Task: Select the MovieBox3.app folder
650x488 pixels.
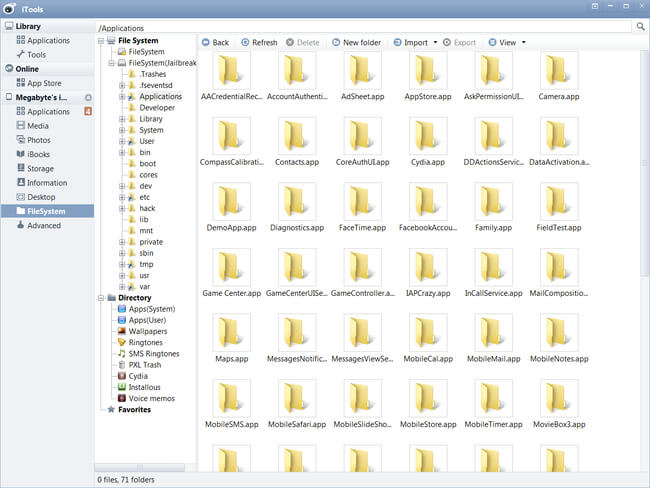Action: (559, 404)
